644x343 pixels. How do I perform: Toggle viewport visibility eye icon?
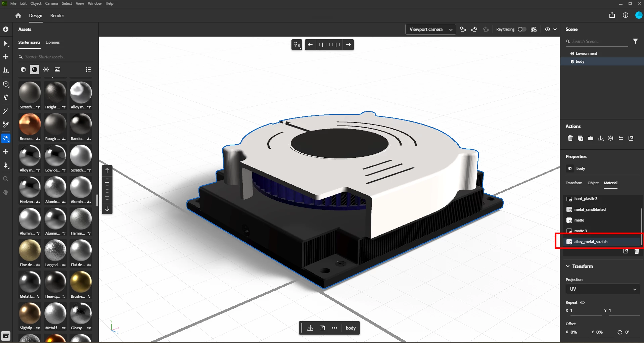(548, 29)
